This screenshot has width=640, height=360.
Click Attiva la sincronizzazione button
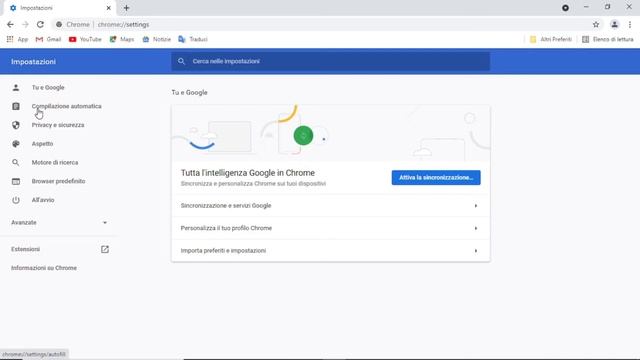pyautogui.click(x=436, y=178)
